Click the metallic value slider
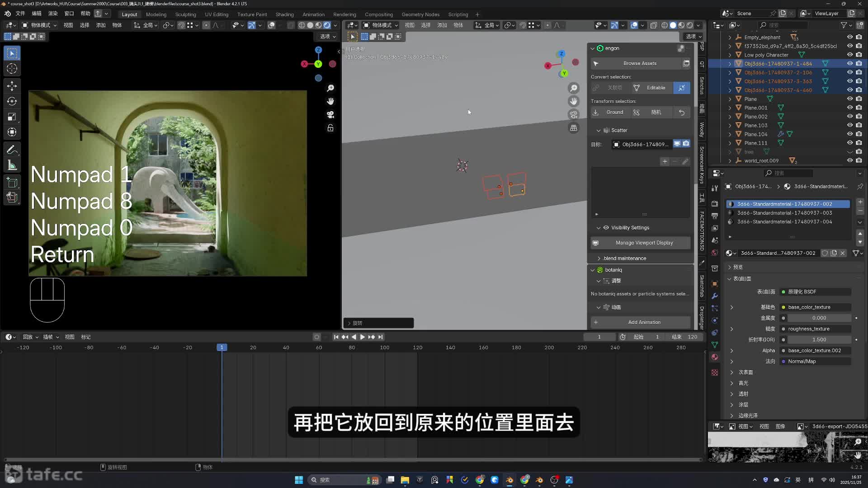The height and width of the screenshot is (488, 868). [818, 318]
